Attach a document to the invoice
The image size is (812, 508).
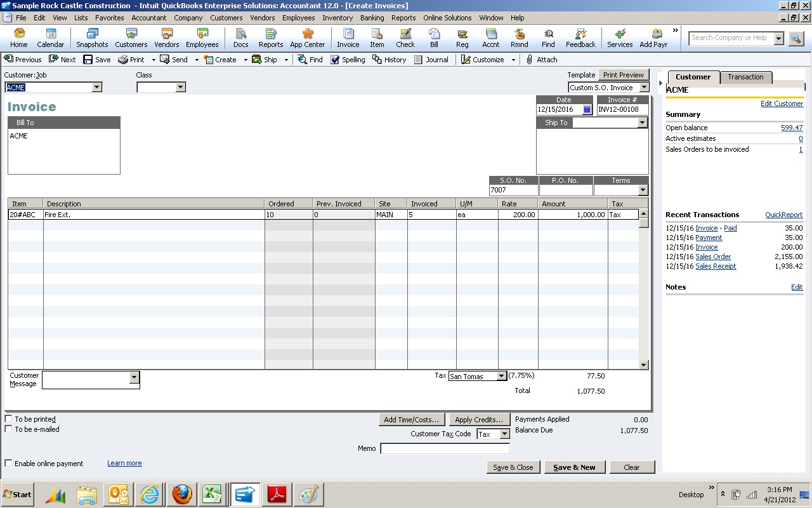[542, 59]
